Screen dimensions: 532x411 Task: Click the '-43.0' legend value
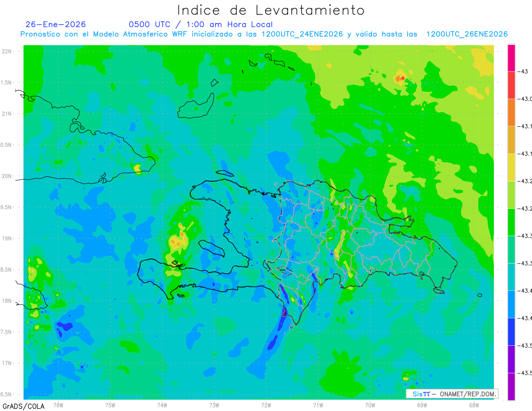pos(525,99)
